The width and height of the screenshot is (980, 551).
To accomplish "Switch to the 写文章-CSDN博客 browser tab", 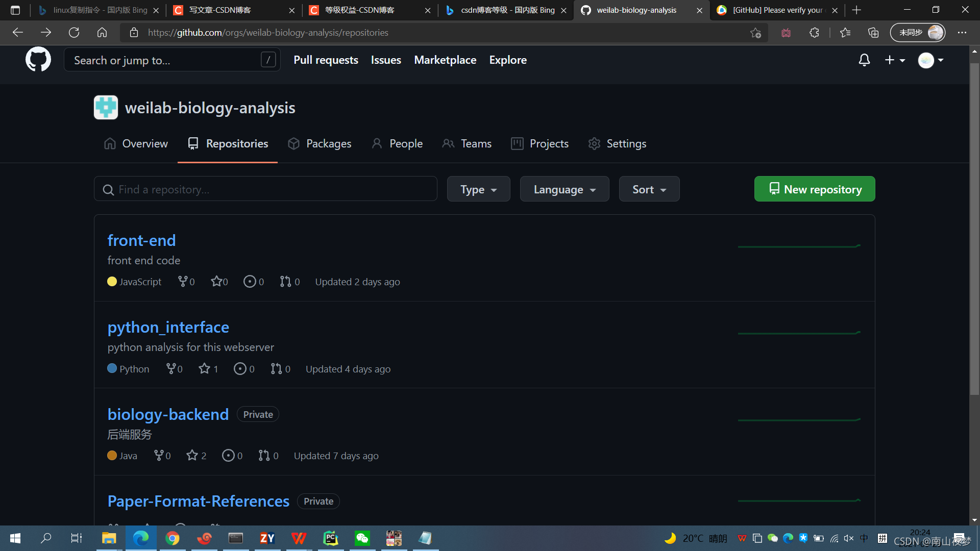I will click(234, 10).
